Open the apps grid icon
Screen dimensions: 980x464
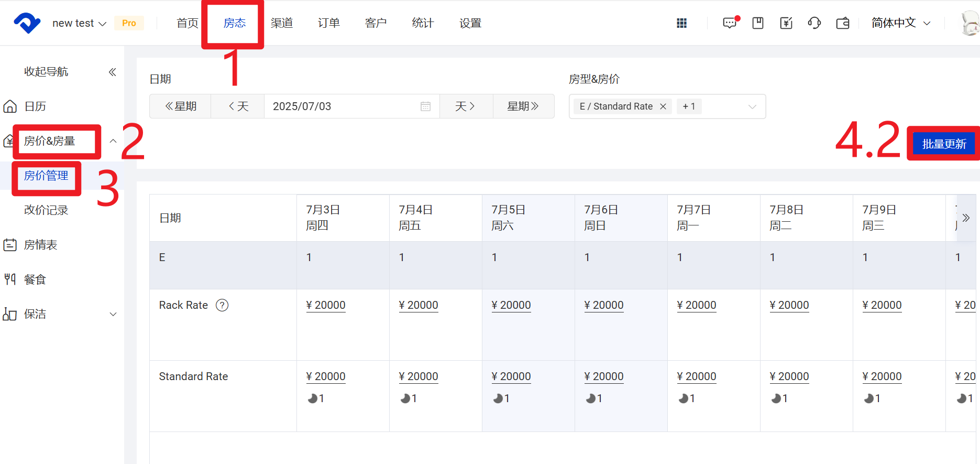click(x=681, y=23)
